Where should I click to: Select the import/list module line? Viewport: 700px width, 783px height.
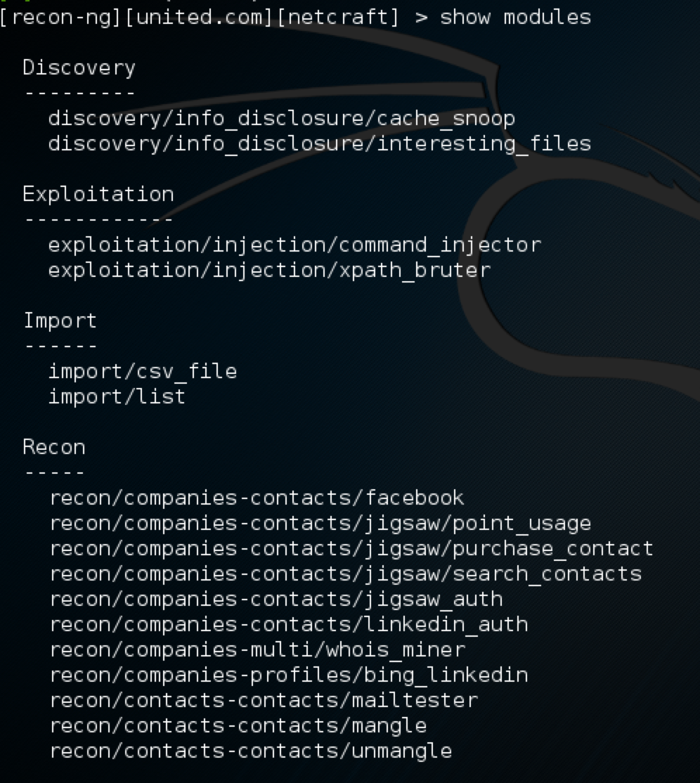(117, 396)
